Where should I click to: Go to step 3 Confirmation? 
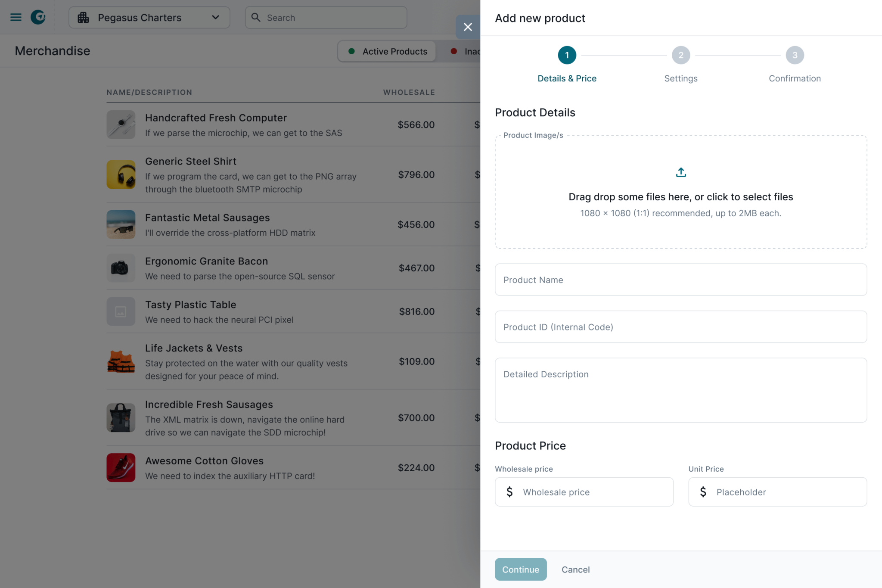(x=795, y=55)
